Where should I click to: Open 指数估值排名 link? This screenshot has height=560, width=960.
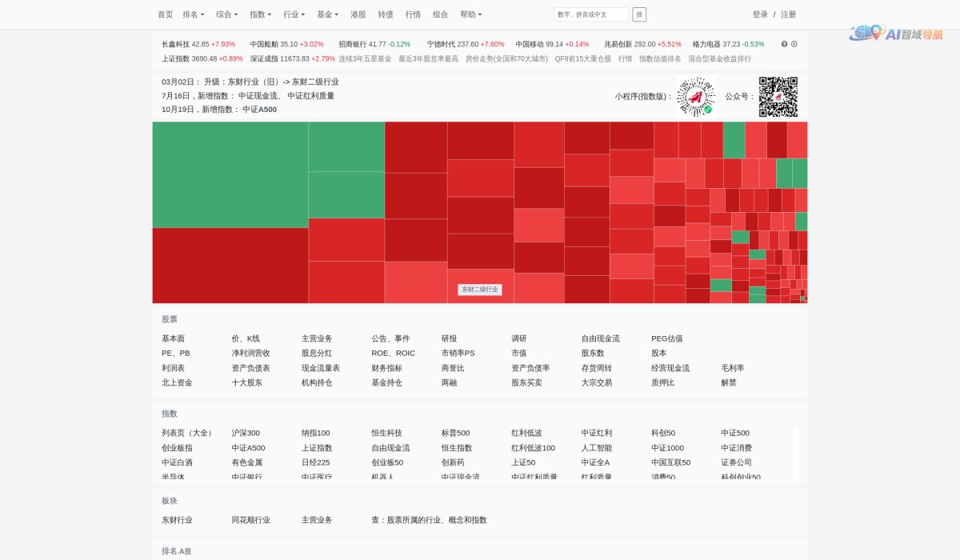tap(660, 59)
